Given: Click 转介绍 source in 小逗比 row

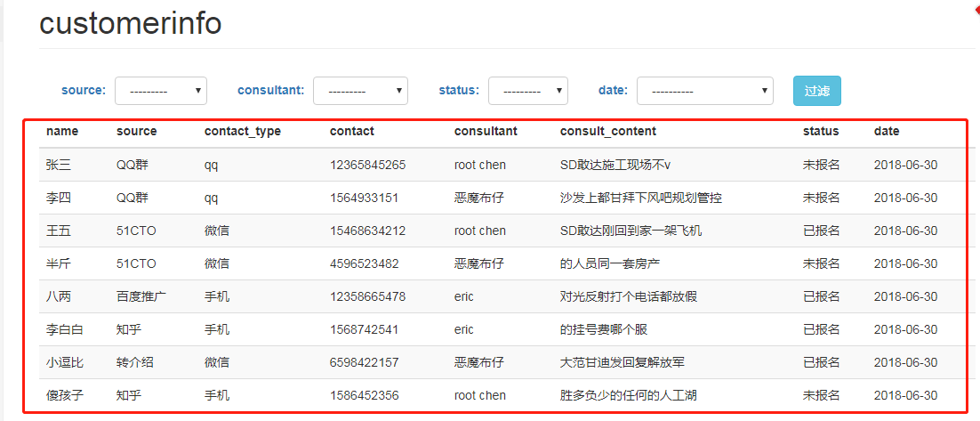Looking at the screenshot, I should (x=135, y=363).
